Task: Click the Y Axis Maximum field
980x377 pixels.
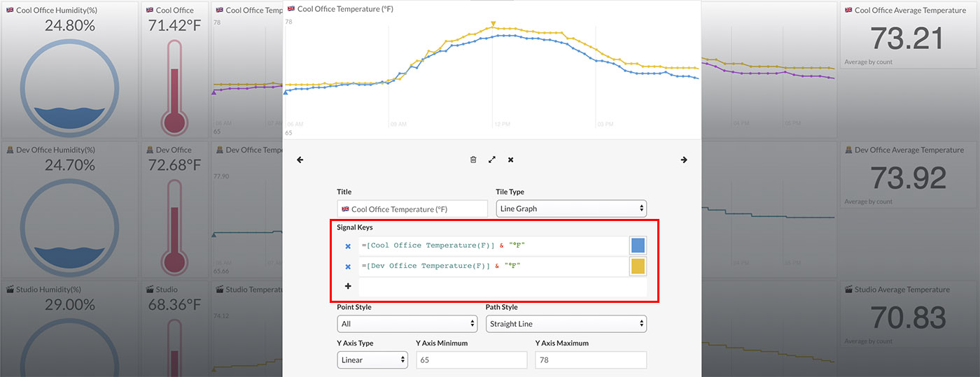Action: pos(590,360)
